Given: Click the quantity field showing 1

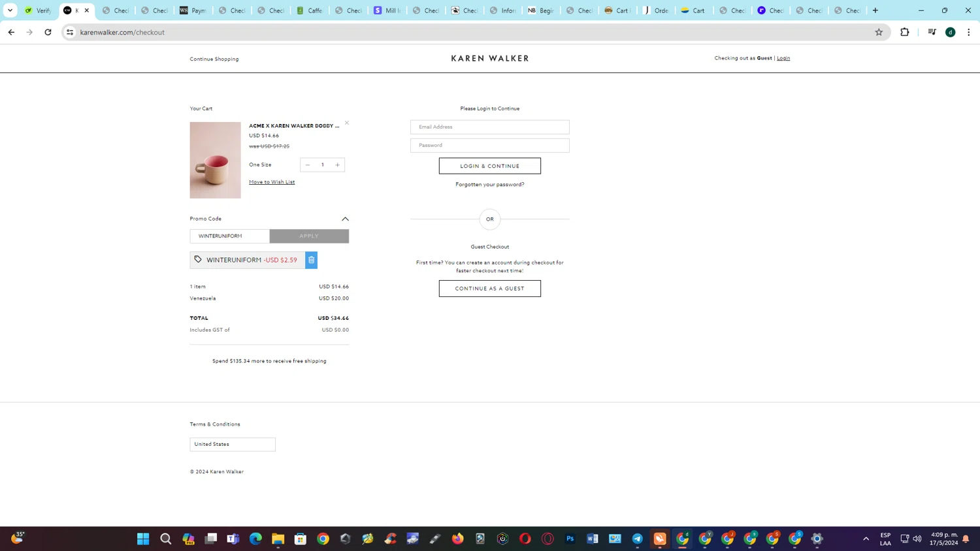Looking at the screenshot, I should pos(322,165).
